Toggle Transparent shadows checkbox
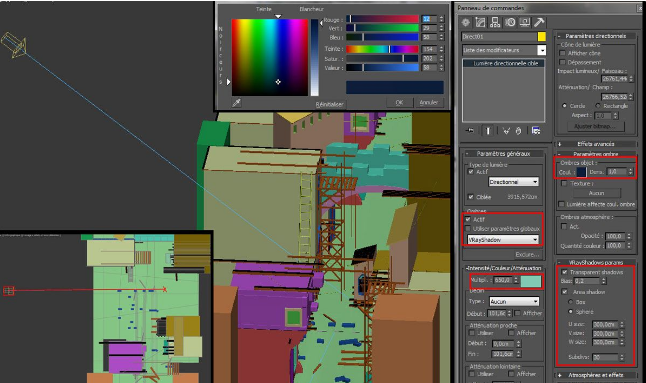 point(565,272)
